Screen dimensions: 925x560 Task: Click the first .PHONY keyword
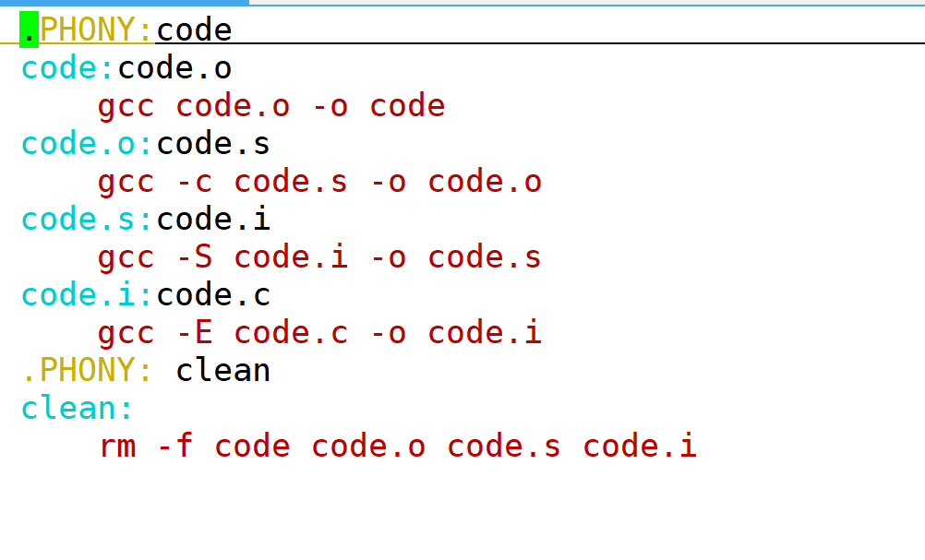pyautogui.click(x=88, y=30)
